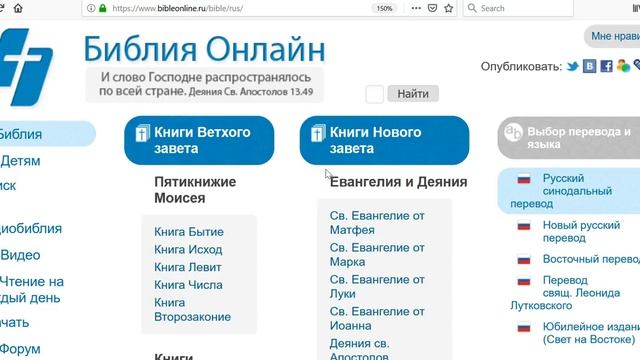Share the page via the Twitter icon

point(573,66)
